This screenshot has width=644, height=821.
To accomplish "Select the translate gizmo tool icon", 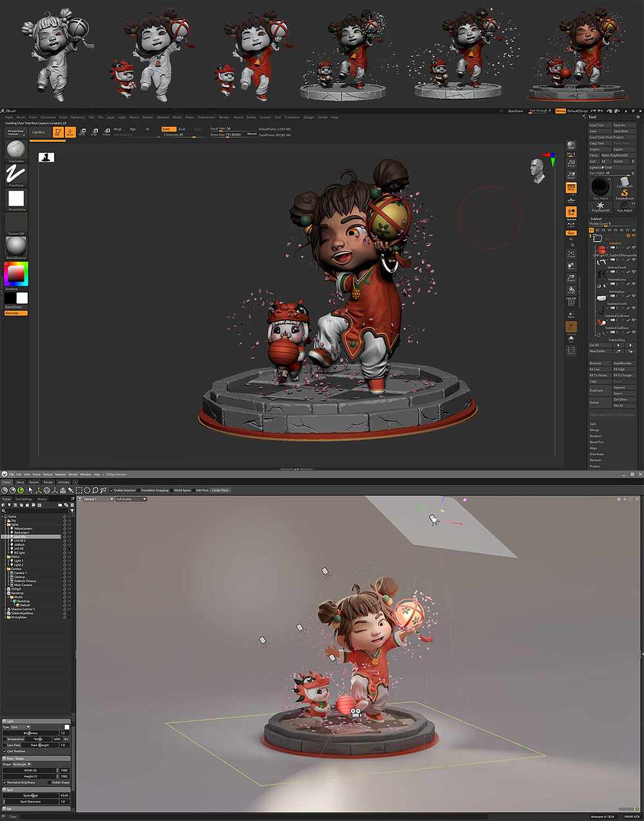I will click(x=39, y=490).
